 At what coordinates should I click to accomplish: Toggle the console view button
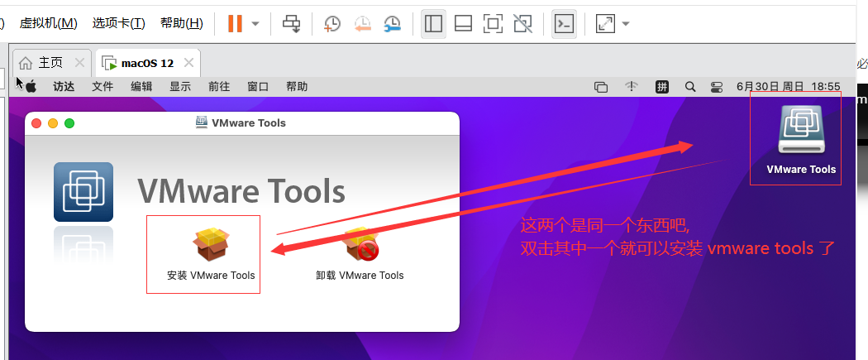pyautogui.click(x=564, y=23)
